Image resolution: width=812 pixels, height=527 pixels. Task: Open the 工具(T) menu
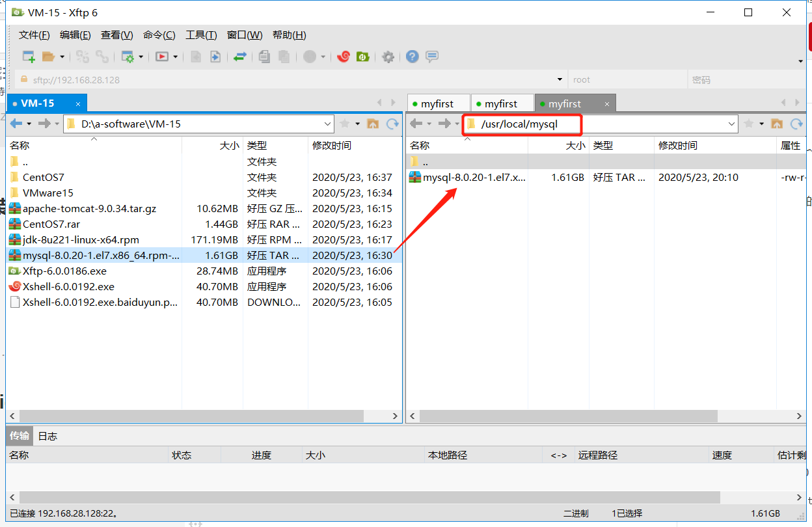click(201, 35)
